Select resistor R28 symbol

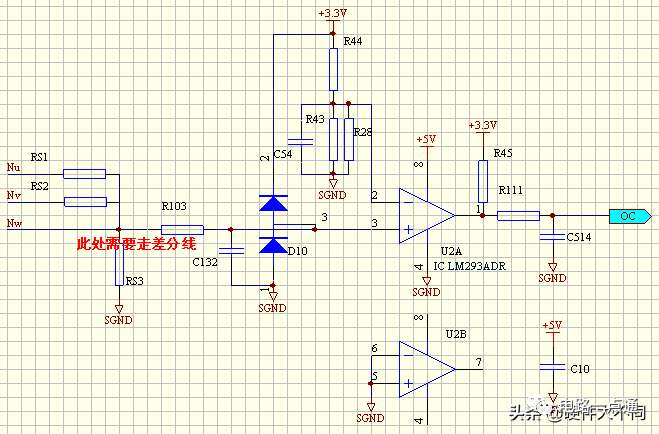point(348,139)
